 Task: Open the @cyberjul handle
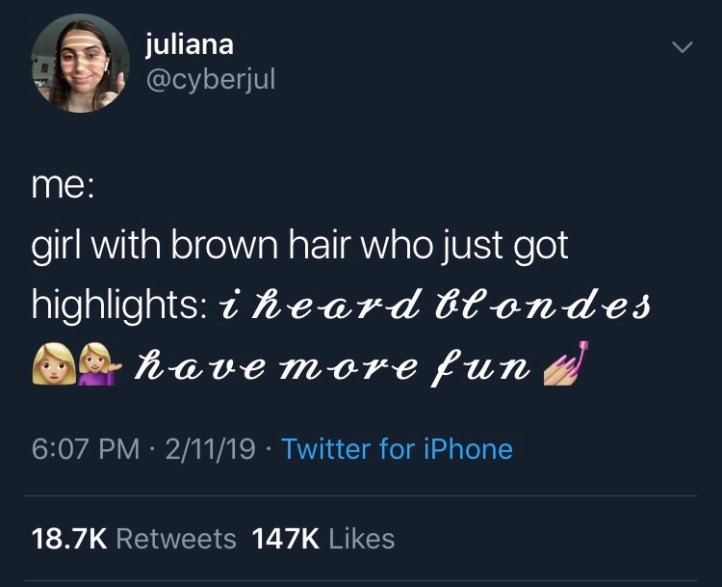pyautogui.click(x=210, y=80)
